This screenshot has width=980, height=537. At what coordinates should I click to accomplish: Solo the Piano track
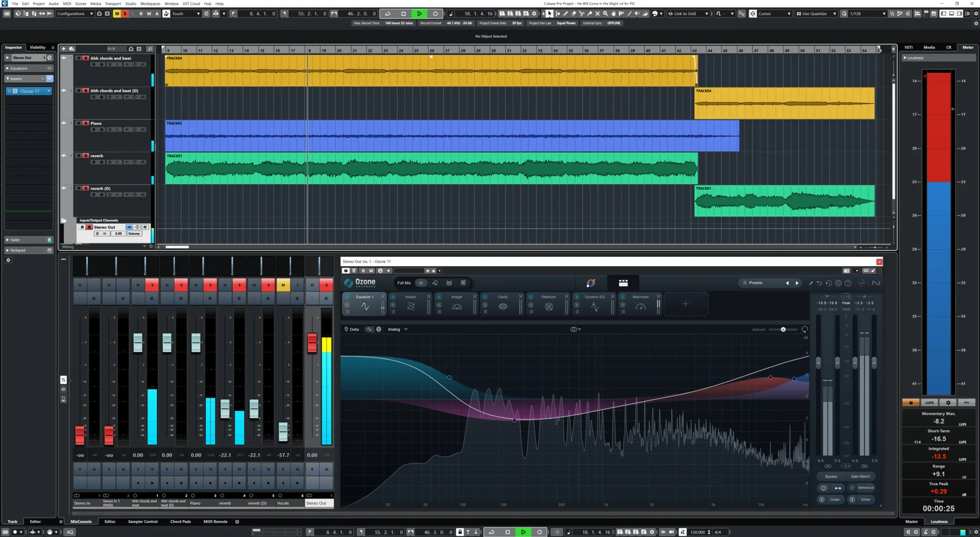coord(85,124)
